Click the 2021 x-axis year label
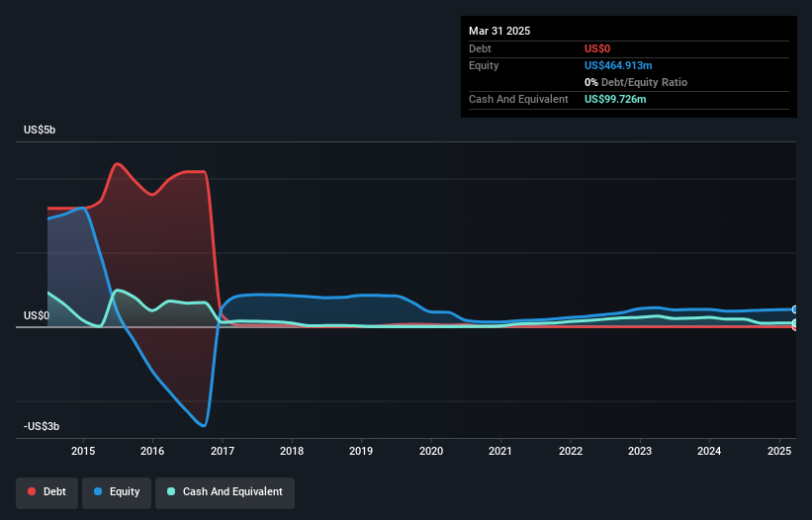The image size is (812, 520). click(500, 451)
